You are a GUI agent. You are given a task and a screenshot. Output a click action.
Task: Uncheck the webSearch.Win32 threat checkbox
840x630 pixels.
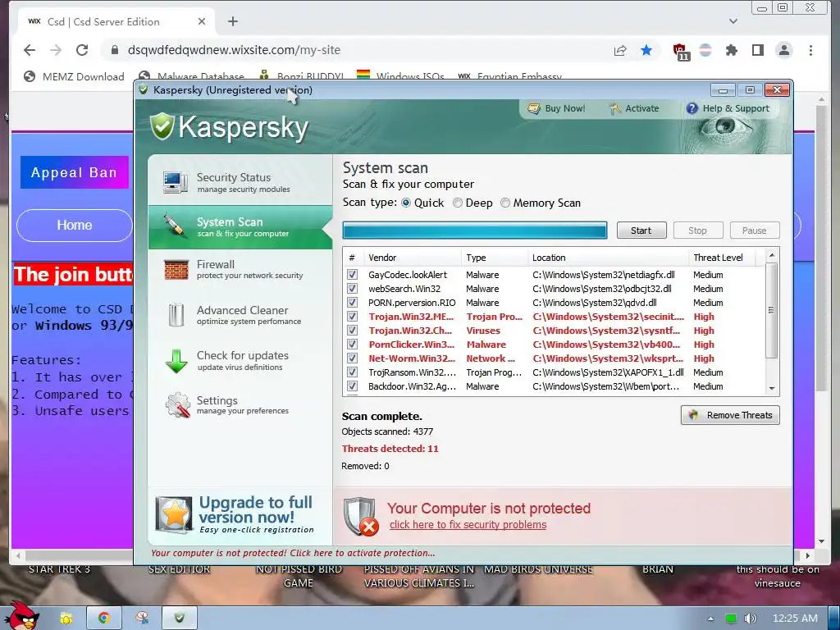(x=352, y=289)
